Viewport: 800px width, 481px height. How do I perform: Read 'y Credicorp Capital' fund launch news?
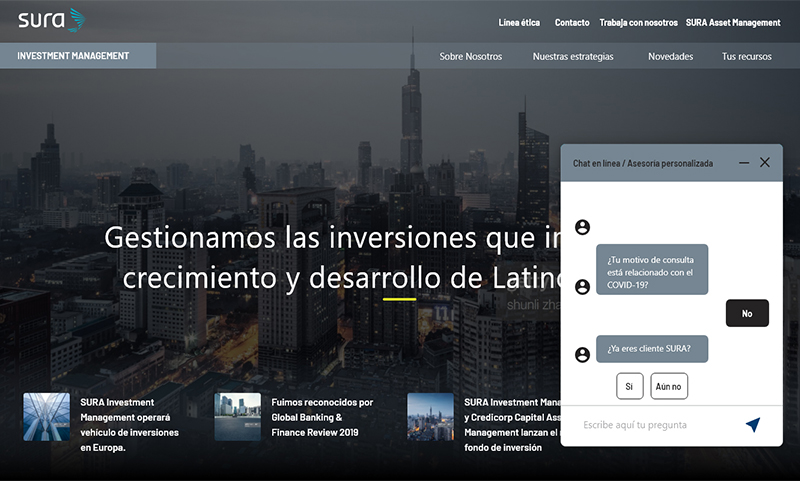pos(512,425)
